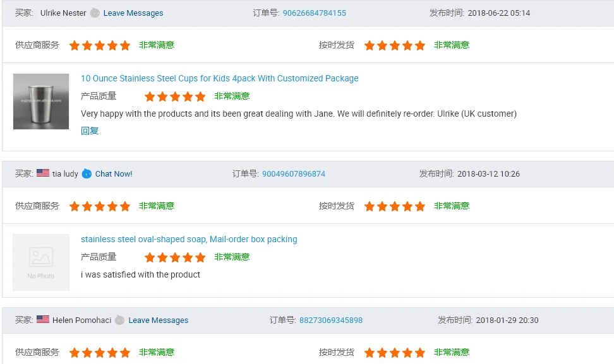
Task: View the stainless steel cup product thumbnail
Action: coord(40,101)
